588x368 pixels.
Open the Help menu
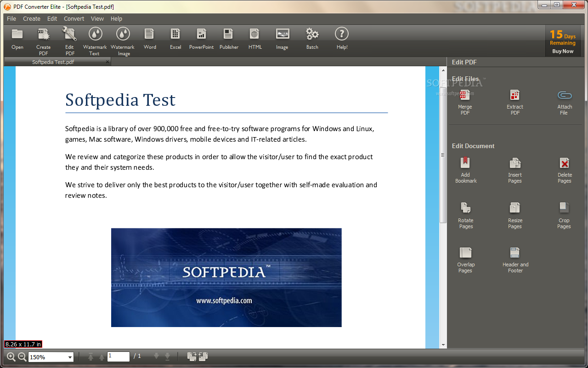116,19
